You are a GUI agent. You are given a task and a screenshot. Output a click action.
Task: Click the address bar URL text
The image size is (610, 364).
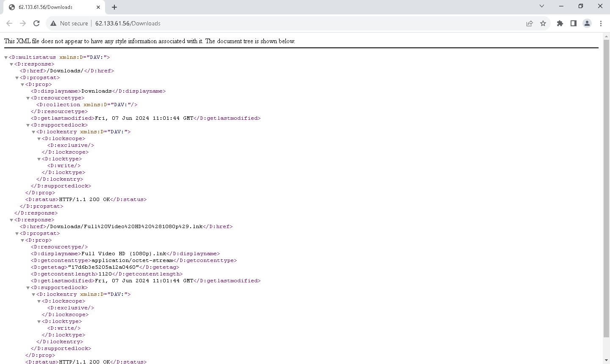pos(128,23)
